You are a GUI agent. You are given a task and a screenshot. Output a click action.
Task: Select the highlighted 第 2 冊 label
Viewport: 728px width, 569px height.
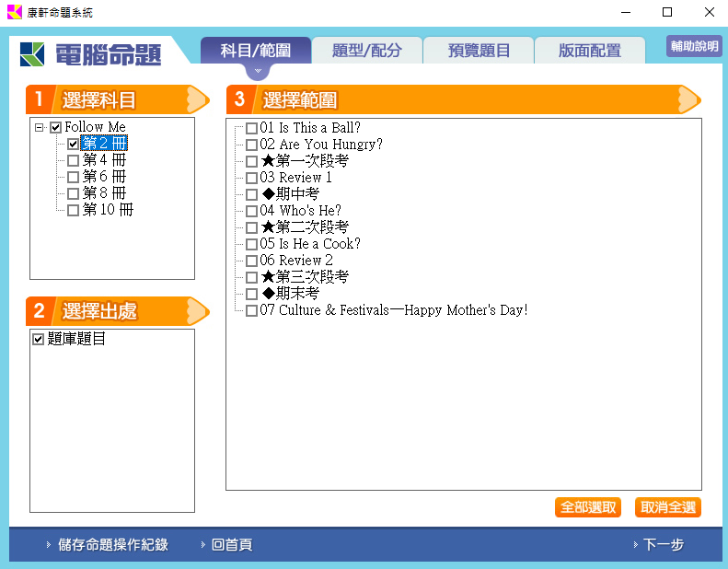tap(104, 143)
